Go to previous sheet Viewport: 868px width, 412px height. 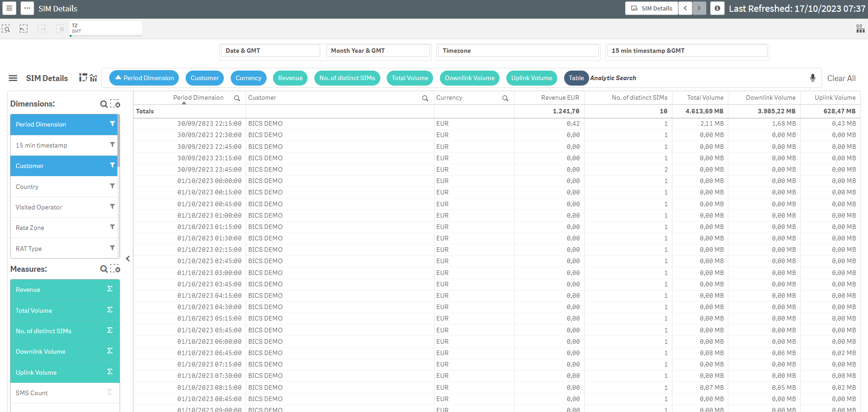[685, 8]
